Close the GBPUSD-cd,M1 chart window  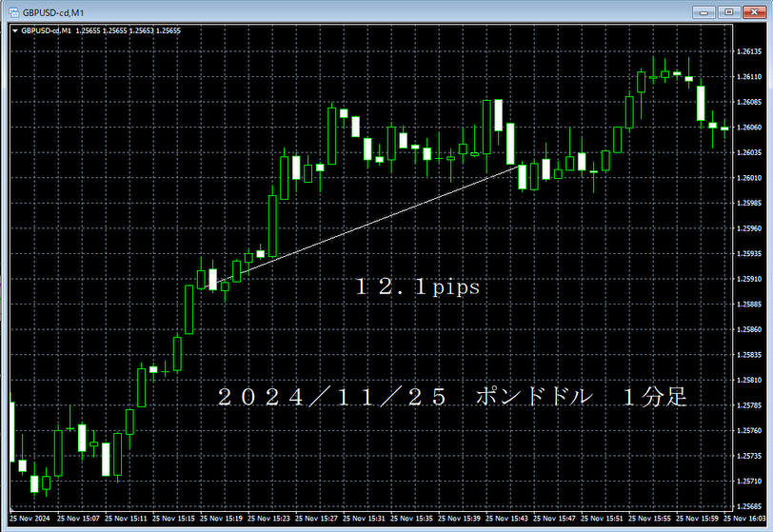[753, 11]
